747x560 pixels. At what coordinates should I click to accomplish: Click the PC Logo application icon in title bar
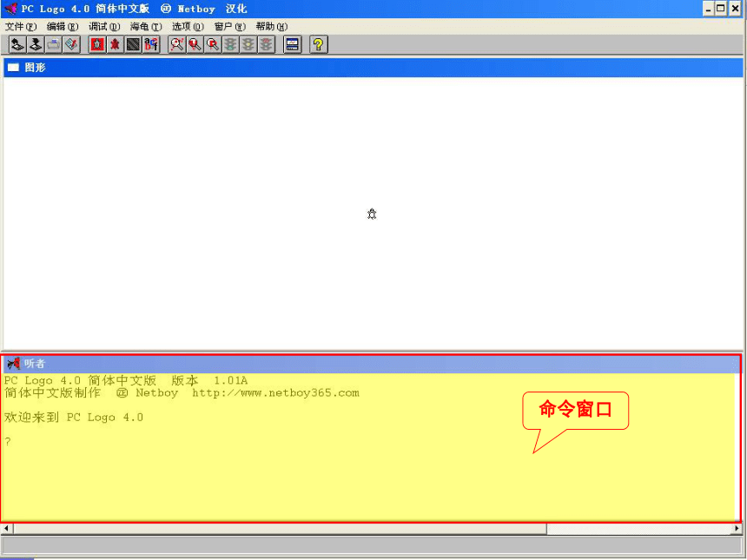[x=11, y=9]
